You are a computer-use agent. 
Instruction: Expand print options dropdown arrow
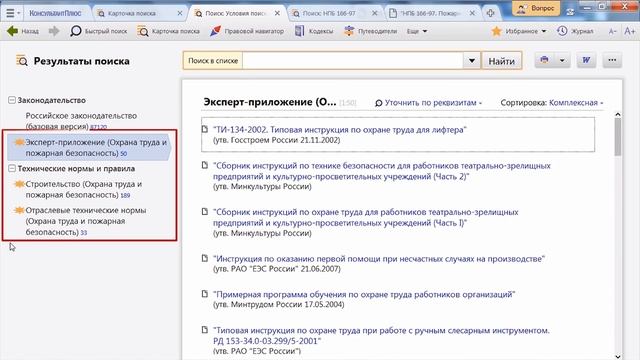pyautogui.click(x=562, y=60)
